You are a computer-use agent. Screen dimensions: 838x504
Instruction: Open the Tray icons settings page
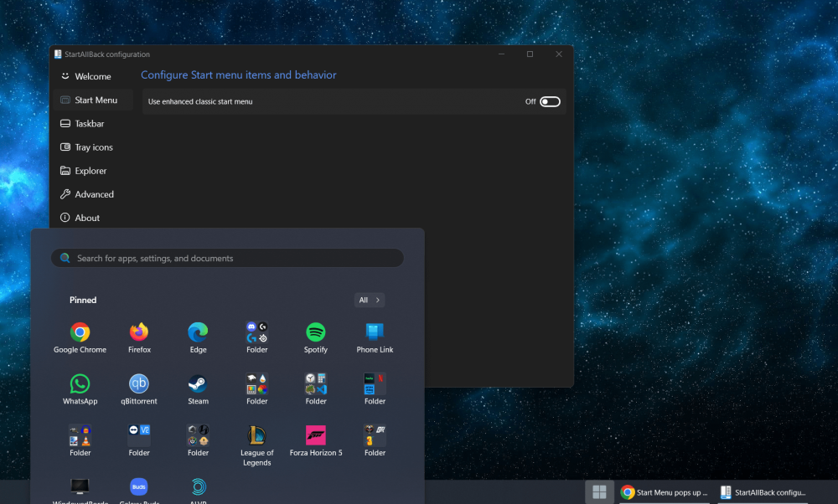point(92,147)
